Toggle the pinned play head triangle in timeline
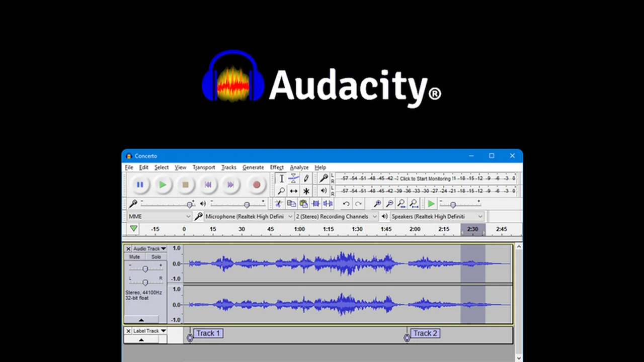This screenshot has width=644, height=362. click(x=133, y=229)
